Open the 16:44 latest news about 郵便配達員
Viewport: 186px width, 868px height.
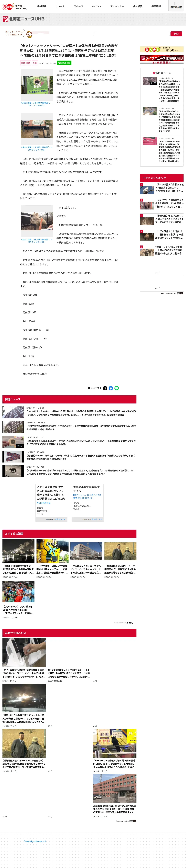pyautogui.click(x=162, y=150)
